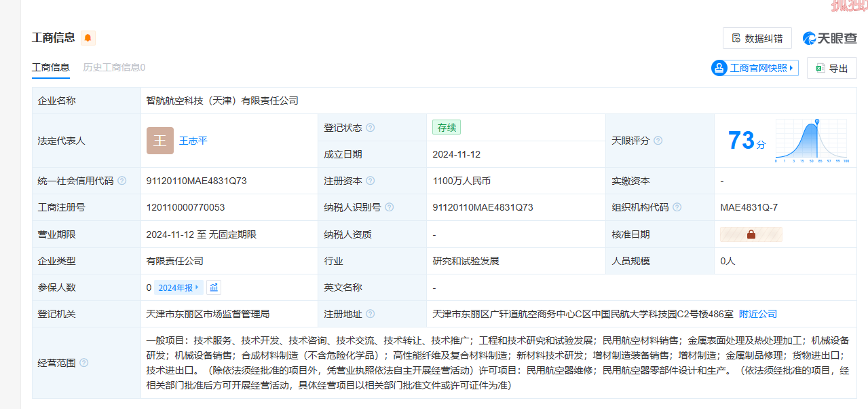Image resolution: width=868 pixels, height=409 pixels.
Task: Click the document icon in 数据纠错 button
Action: 736,38
